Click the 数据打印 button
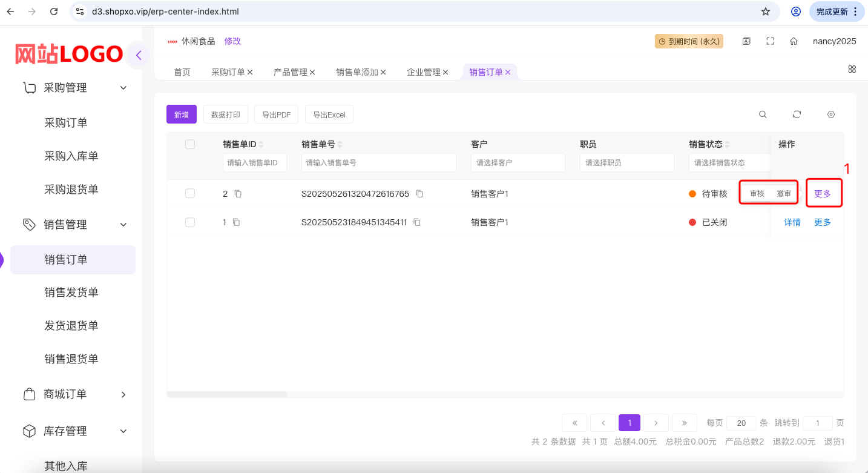 click(x=225, y=114)
